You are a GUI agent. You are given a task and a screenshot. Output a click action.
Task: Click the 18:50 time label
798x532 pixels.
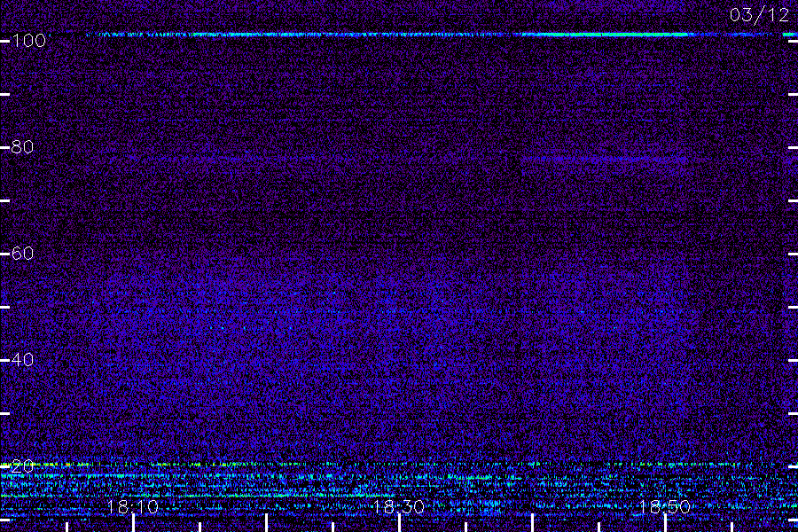665,507
